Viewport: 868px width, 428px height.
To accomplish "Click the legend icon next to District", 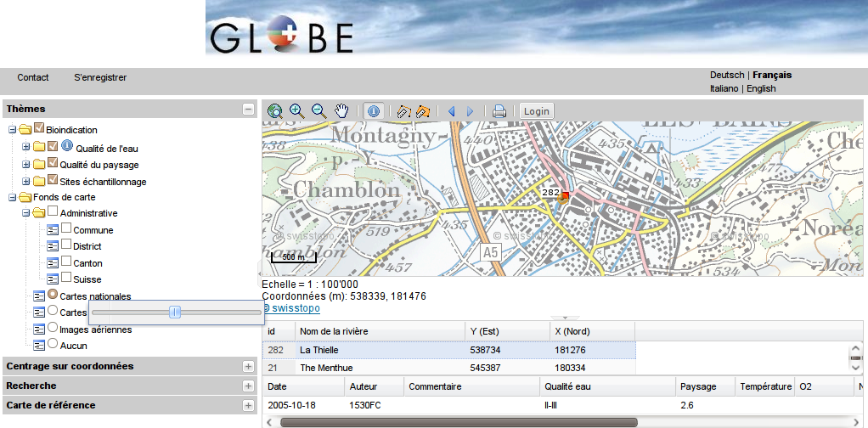I will pos(54,246).
